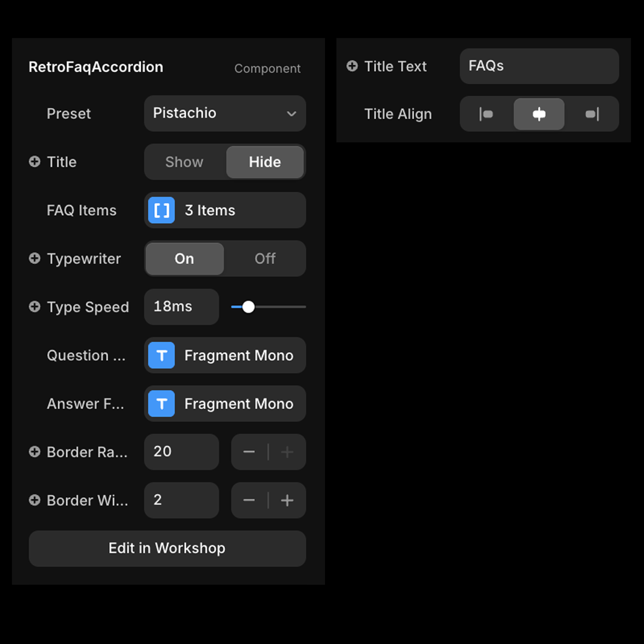Click Edit in Workshop button

[167, 548]
